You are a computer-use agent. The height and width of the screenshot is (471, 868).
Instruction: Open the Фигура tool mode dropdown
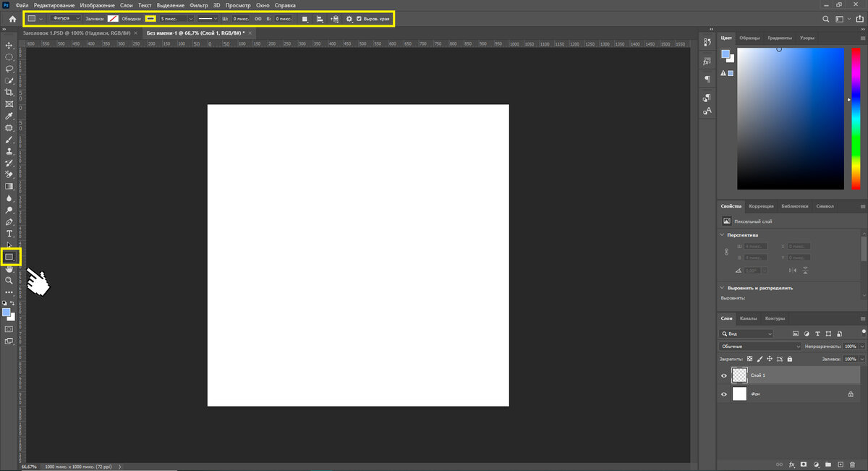(x=67, y=19)
